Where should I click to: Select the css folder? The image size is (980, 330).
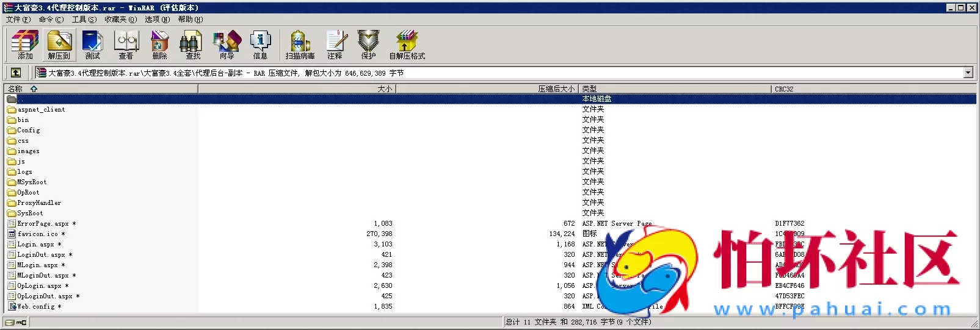[x=23, y=141]
